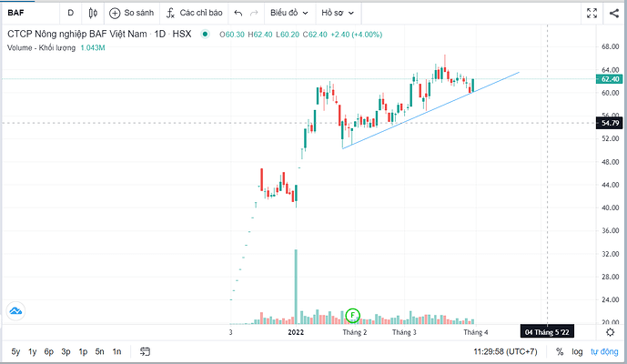Click the 54.79 crosshair price label

pos(609,123)
